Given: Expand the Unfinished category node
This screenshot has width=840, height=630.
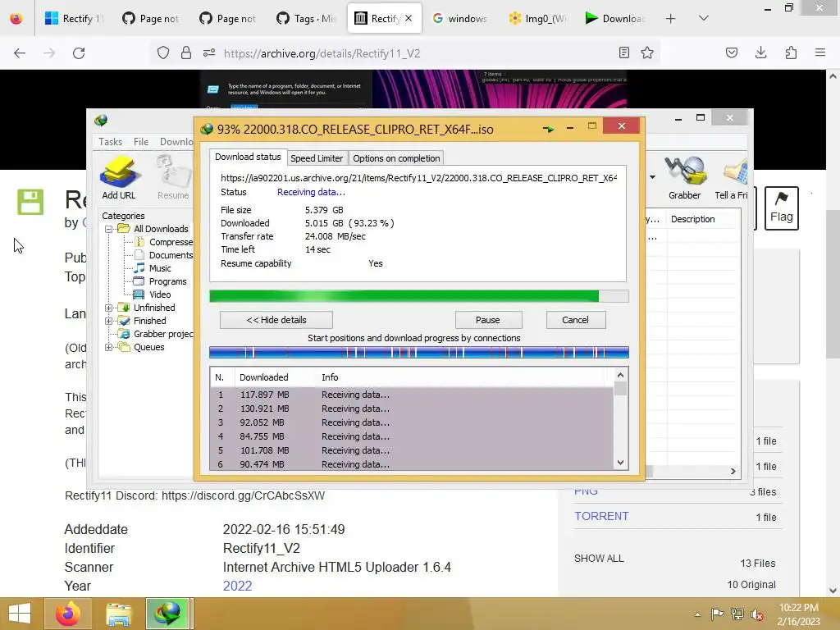Looking at the screenshot, I should pos(109,308).
